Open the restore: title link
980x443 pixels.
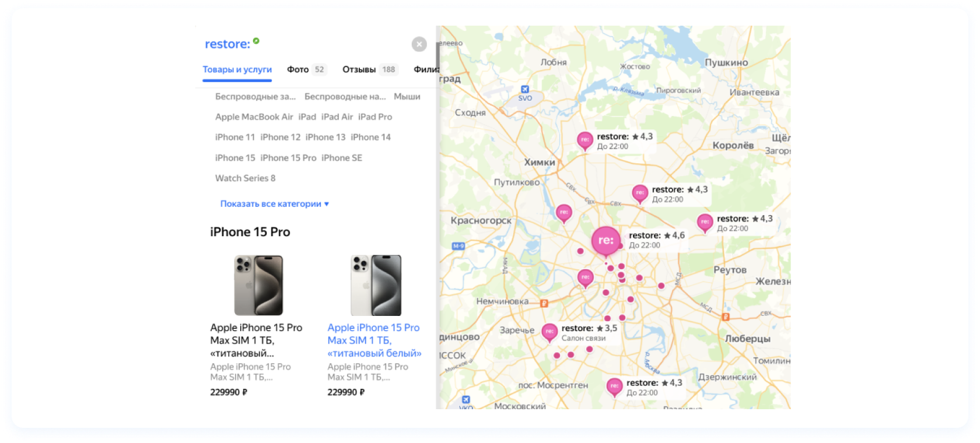click(x=228, y=44)
